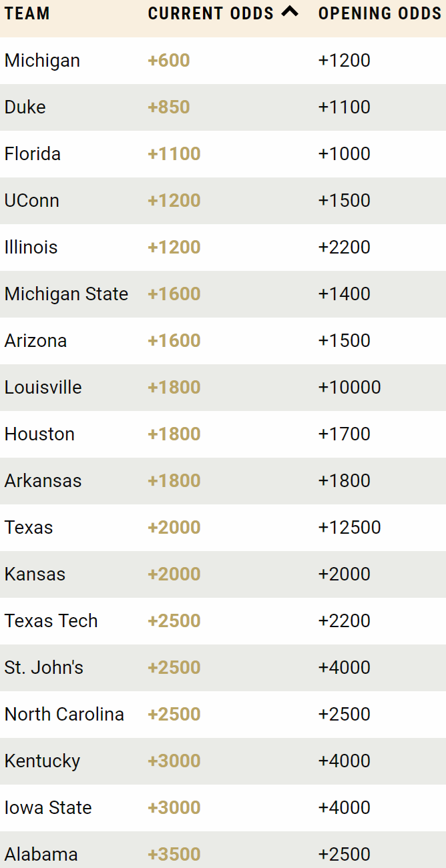The width and height of the screenshot is (446, 868).
Task: Select Alabama's +3500 current odds
Action: pyautogui.click(x=174, y=855)
